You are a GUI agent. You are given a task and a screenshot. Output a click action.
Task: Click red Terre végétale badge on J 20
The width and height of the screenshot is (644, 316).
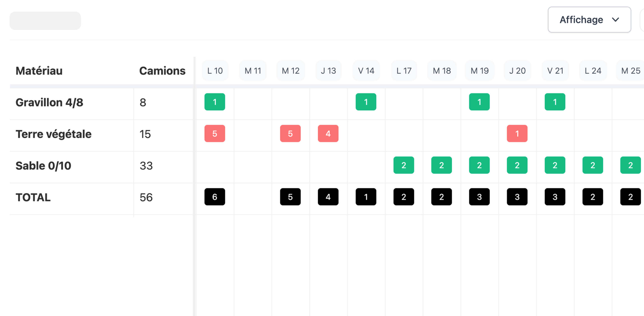[517, 134]
